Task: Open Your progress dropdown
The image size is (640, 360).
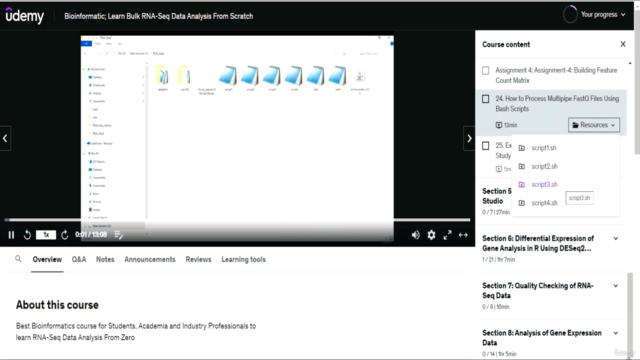Action: point(603,15)
